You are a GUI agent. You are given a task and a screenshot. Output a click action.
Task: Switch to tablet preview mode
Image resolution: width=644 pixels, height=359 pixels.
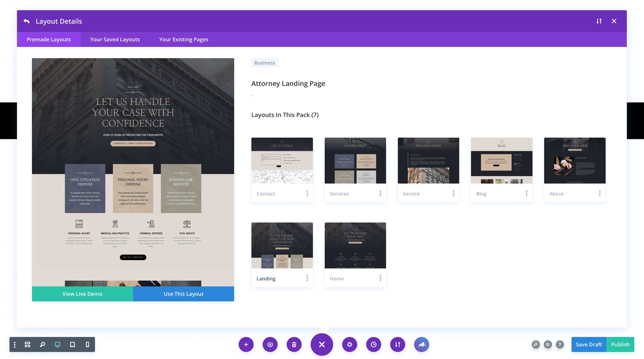(x=72, y=344)
